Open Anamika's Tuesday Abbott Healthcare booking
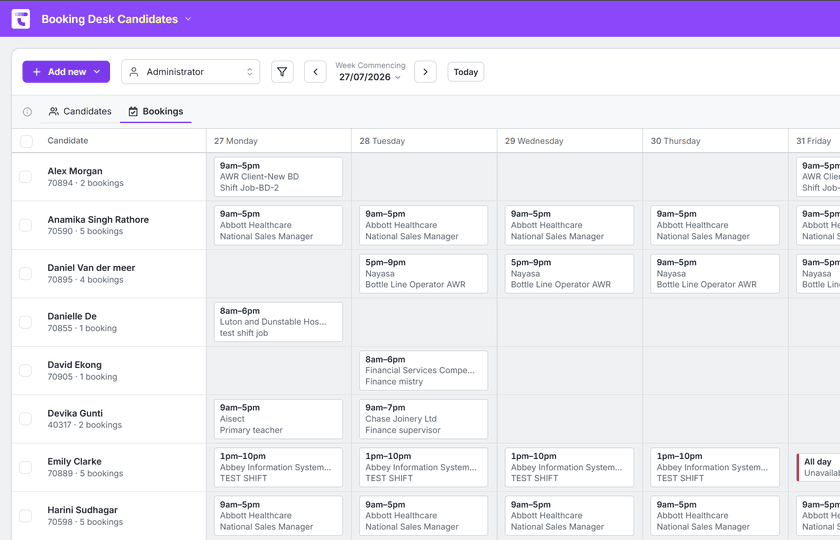Screen dimensions: 840x540 point(423,225)
